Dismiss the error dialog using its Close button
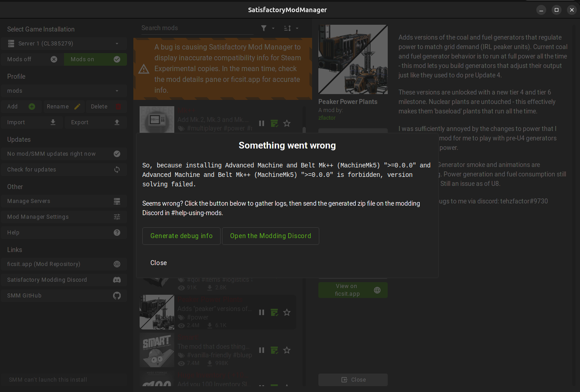580x392 pixels. (159, 263)
